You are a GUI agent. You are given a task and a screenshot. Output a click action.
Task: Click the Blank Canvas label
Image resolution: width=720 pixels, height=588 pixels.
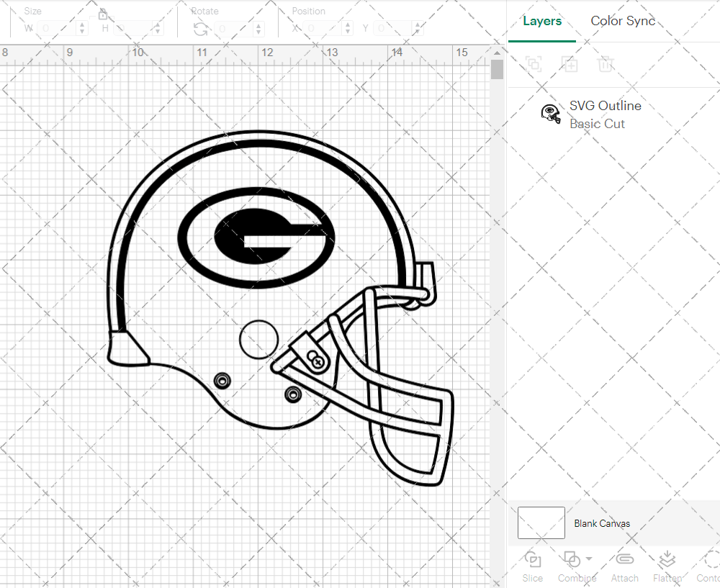[x=602, y=523]
